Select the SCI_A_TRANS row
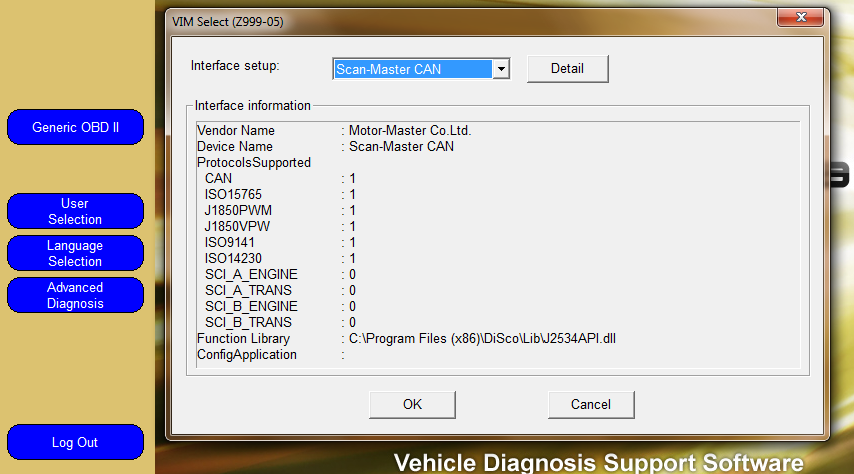854x474 pixels. point(279,290)
